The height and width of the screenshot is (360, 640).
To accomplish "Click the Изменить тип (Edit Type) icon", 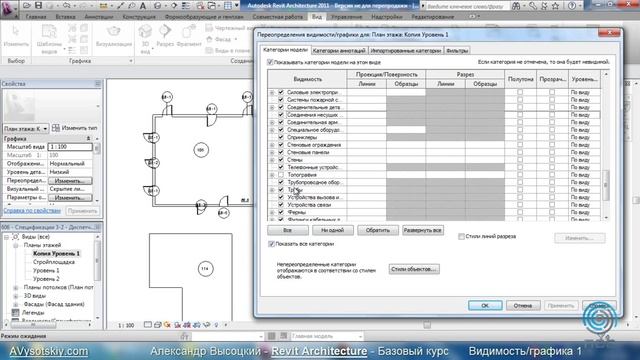I will 56,128.
